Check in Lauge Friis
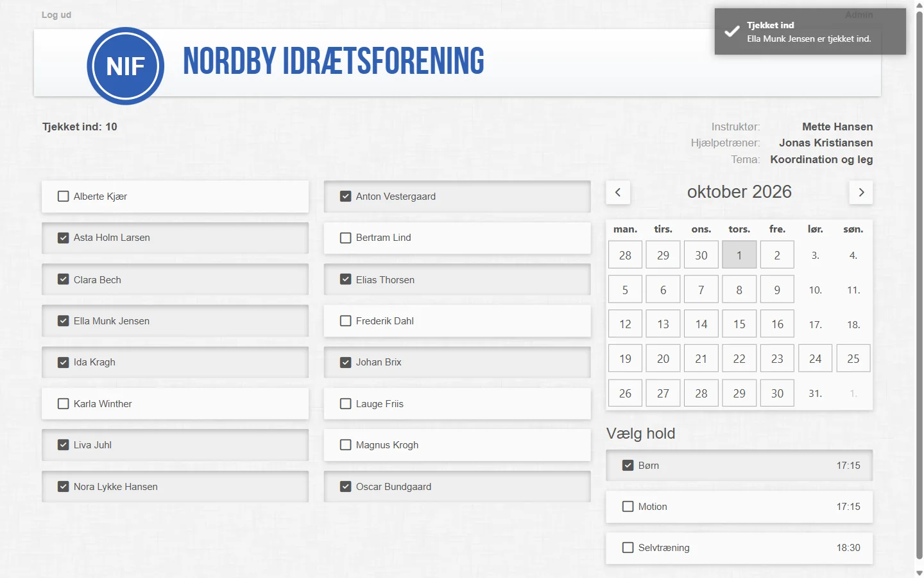 (458, 404)
